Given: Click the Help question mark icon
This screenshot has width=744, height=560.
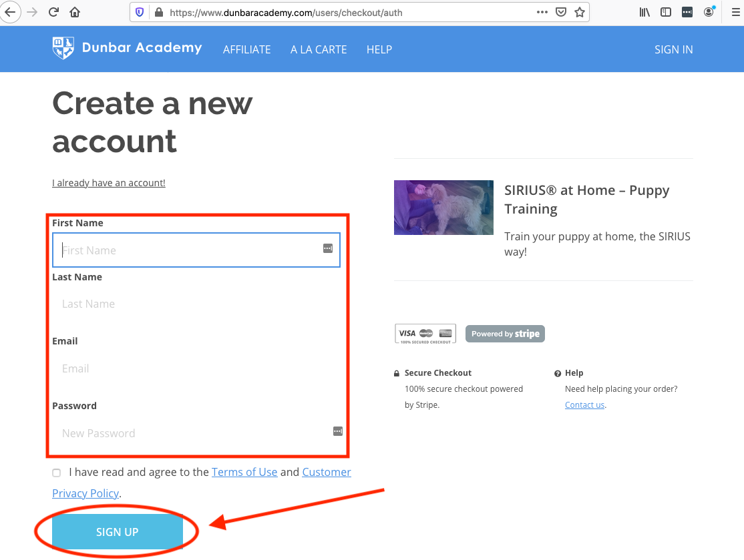Looking at the screenshot, I should (558, 374).
